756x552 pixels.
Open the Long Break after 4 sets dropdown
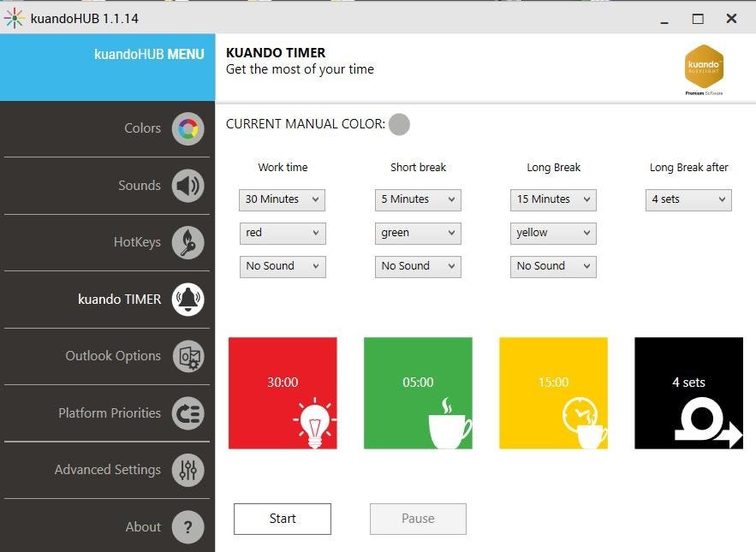[688, 199]
